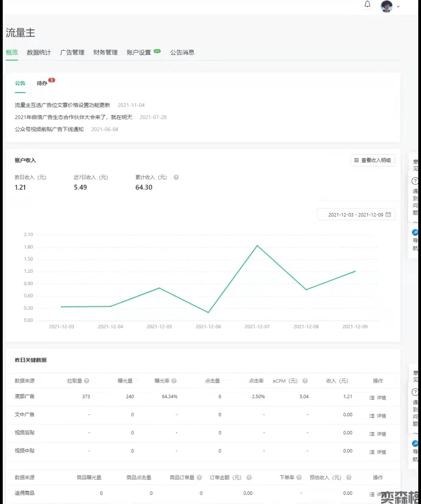
Task: Open 详情 for 文中广告 row
Action: pyautogui.click(x=378, y=416)
